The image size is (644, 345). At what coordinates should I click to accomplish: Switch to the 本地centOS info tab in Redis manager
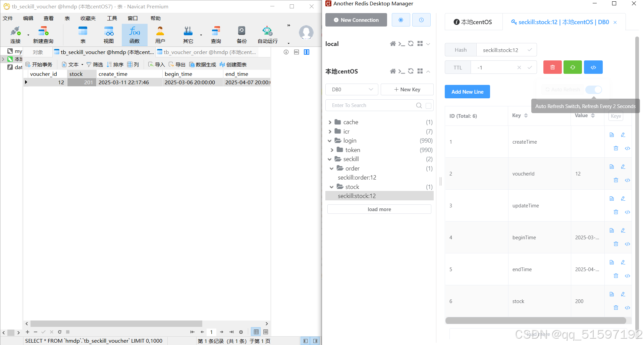tap(473, 22)
